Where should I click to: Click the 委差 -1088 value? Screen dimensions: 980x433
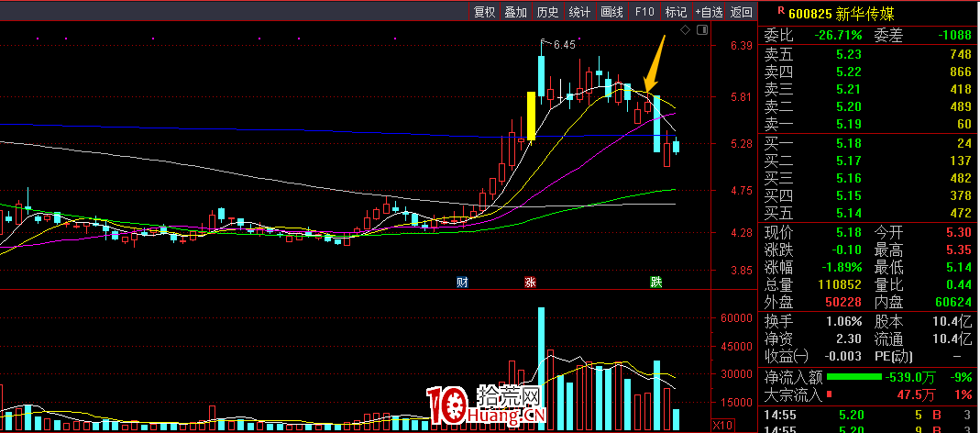(954, 36)
